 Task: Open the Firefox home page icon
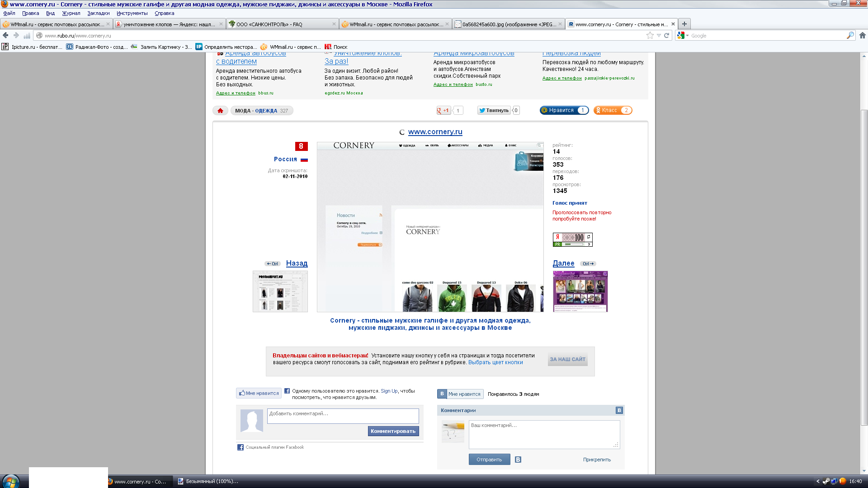(863, 35)
